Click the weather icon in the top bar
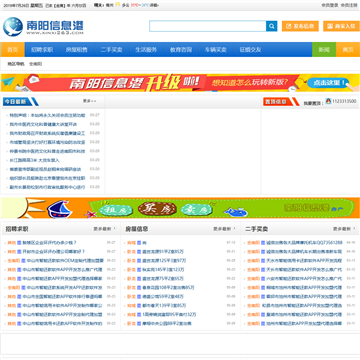Screen dimensions: 360x360 [x=118, y=5]
